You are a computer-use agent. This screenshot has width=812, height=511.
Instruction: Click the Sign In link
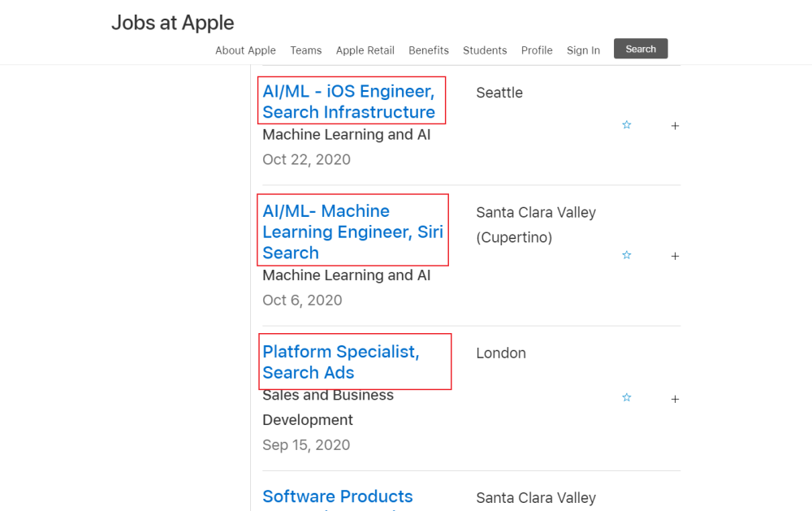[583, 50]
